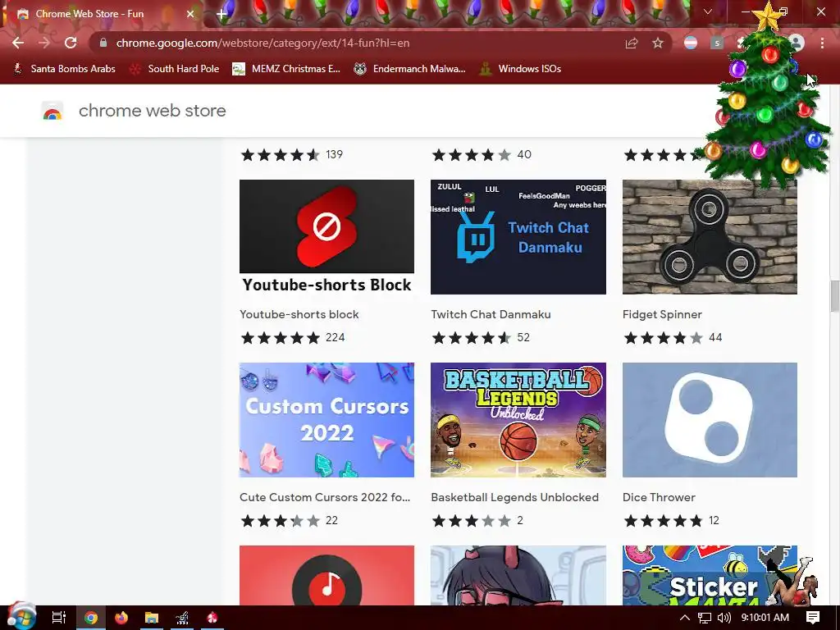Open the network status tray icon

[705, 618]
